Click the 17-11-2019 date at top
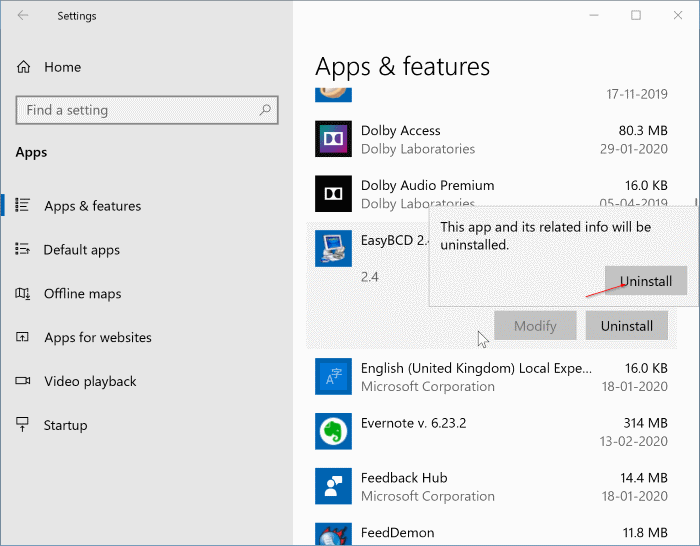 [637, 94]
